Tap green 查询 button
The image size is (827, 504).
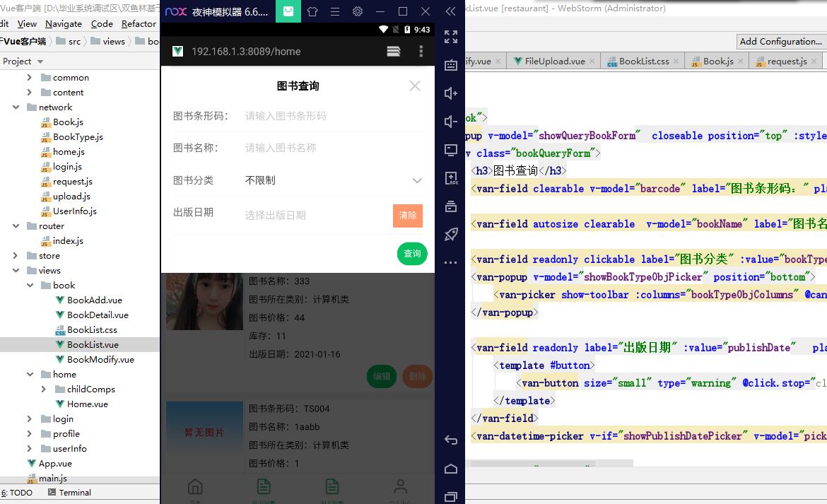412,254
